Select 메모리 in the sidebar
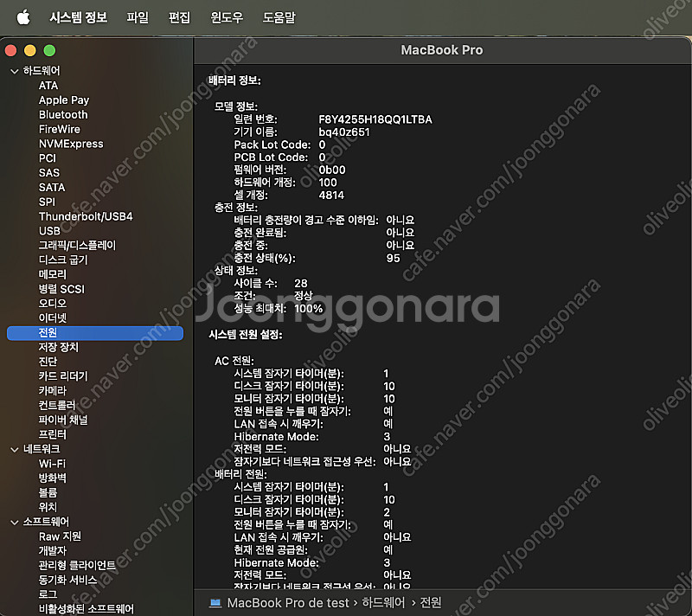Image resolution: width=692 pixels, height=616 pixels. point(53,274)
